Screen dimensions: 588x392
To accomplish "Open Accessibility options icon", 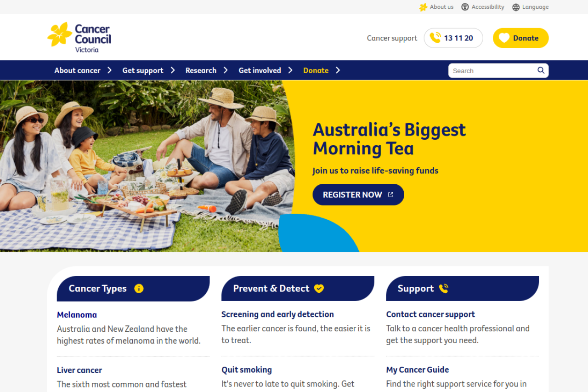I will pyautogui.click(x=465, y=7).
